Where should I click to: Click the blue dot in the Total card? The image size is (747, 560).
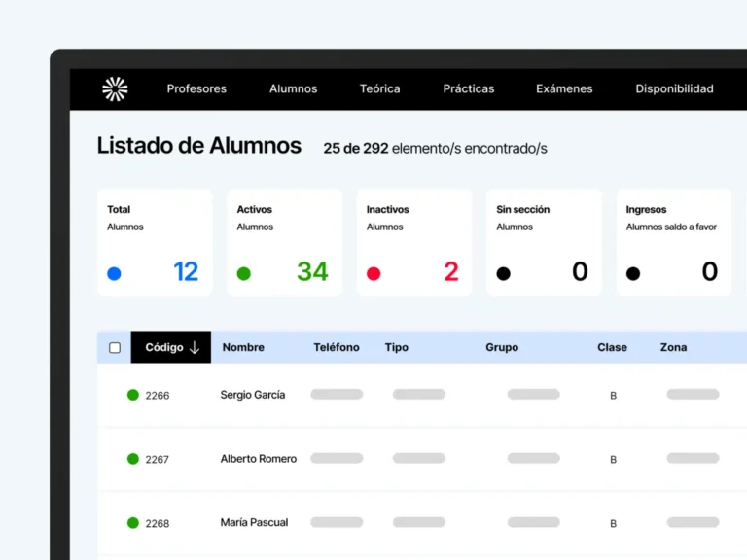[114, 274]
